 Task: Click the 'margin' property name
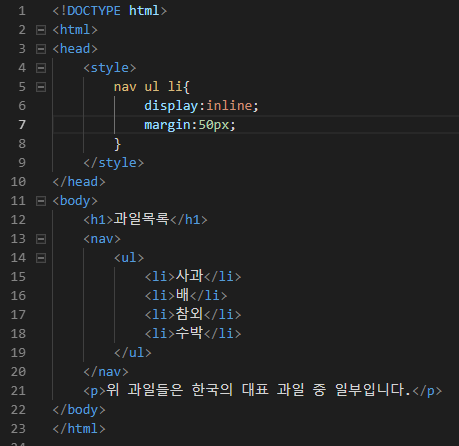point(167,125)
